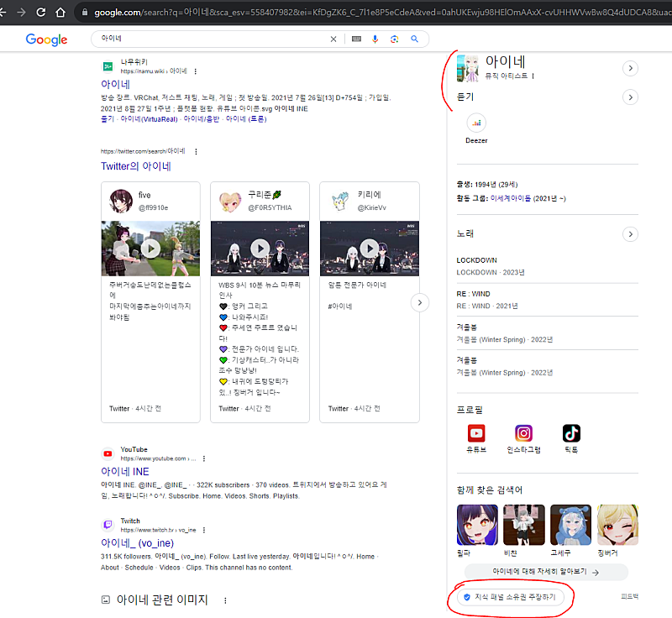Open the Deezer listening option

(477, 128)
